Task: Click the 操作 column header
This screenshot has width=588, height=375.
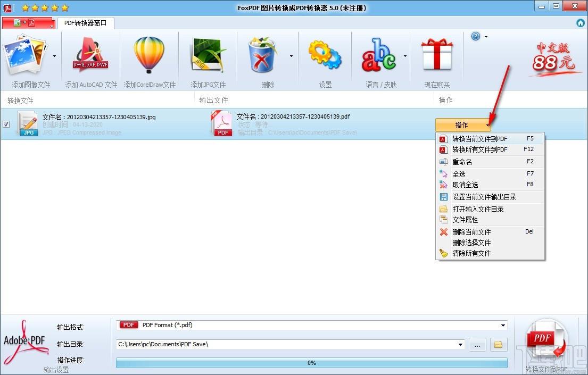Action: (445, 100)
